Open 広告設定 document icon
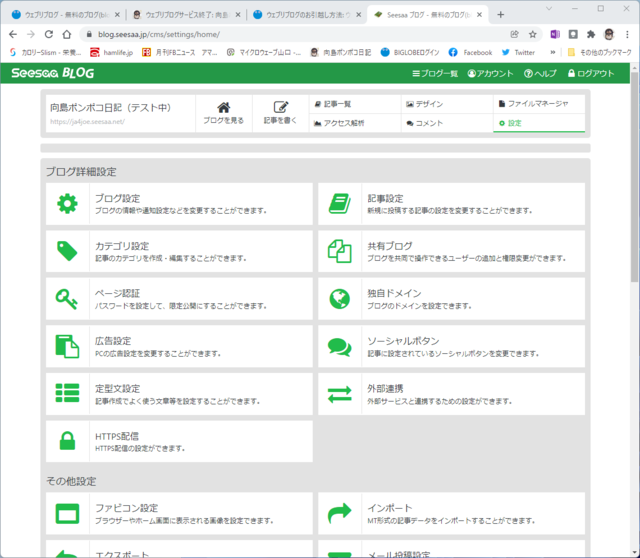This screenshot has width=640, height=558. point(67,347)
